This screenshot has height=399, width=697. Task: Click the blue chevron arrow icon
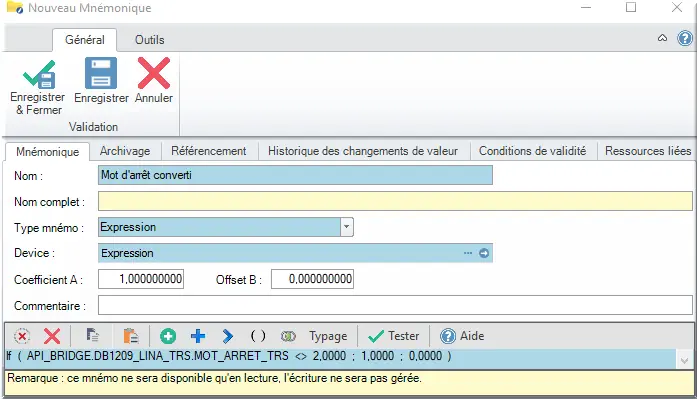[228, 336]
